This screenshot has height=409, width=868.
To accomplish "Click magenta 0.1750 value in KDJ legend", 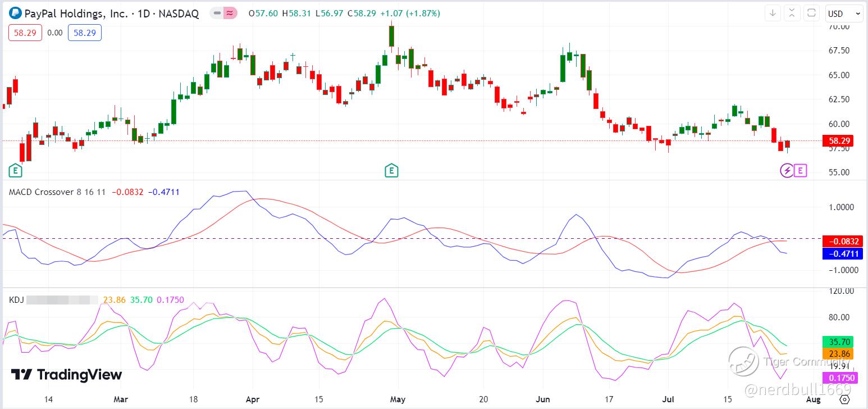I will 171,300.
